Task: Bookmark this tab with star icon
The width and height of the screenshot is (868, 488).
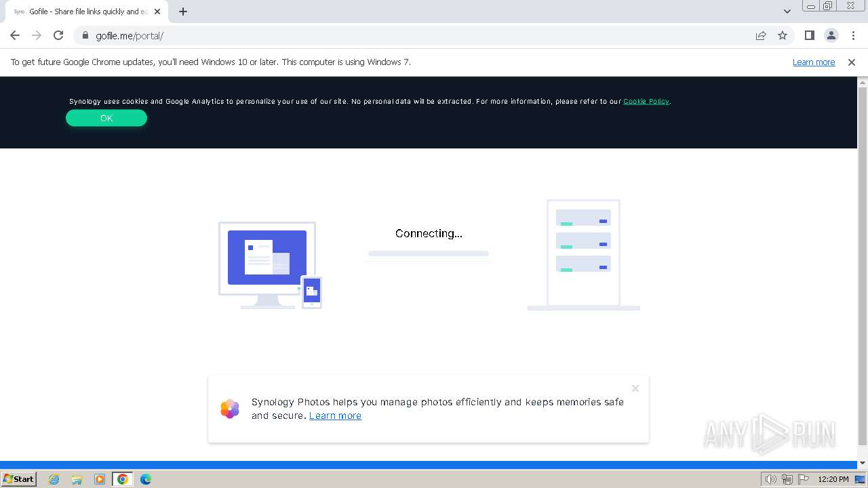Action: coord(783,35)
